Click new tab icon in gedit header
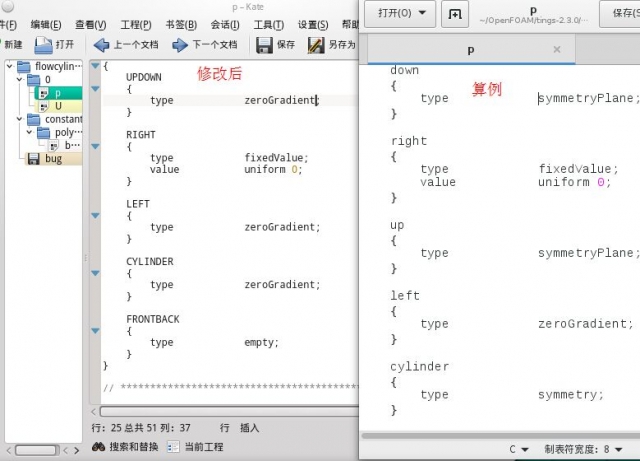Image resolution: width=640 pixels, height=461 pixels. [455, 14]
